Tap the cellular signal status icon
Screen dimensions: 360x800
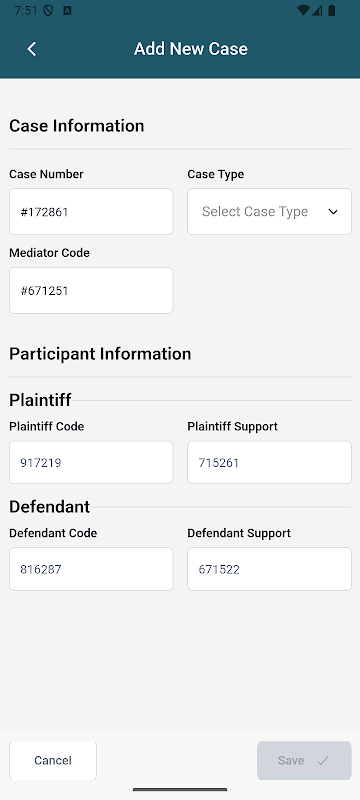pos(317,11)
